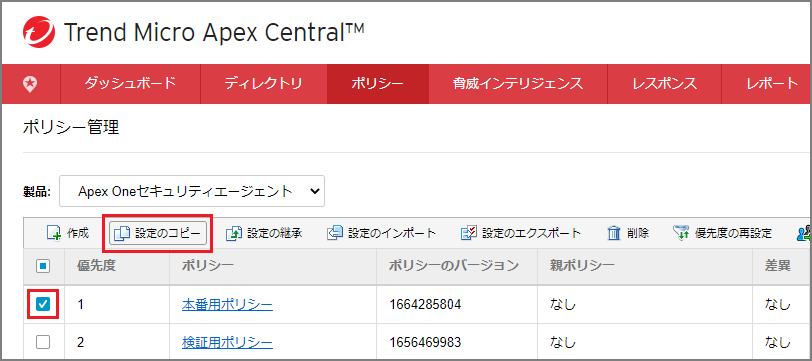This screenshot has height=361, width=812.
Task: Check the 検証用ポリシー row checkbox
Action: pos(43,342)
